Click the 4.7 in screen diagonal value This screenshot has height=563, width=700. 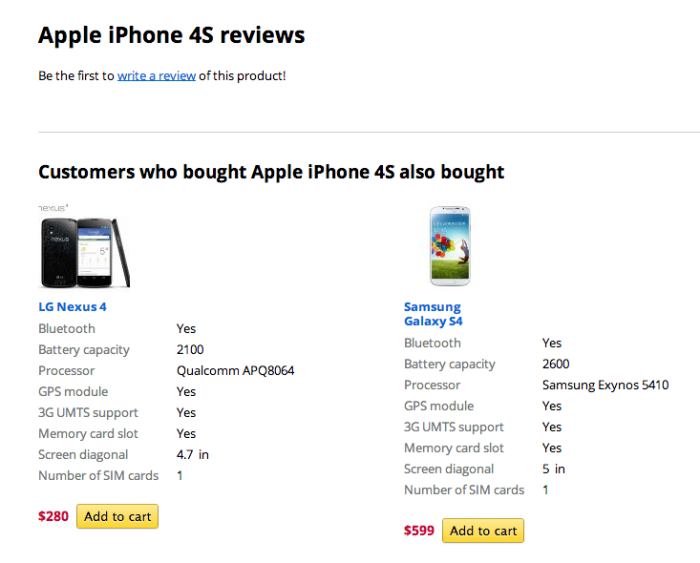click(x=192, y=455)
